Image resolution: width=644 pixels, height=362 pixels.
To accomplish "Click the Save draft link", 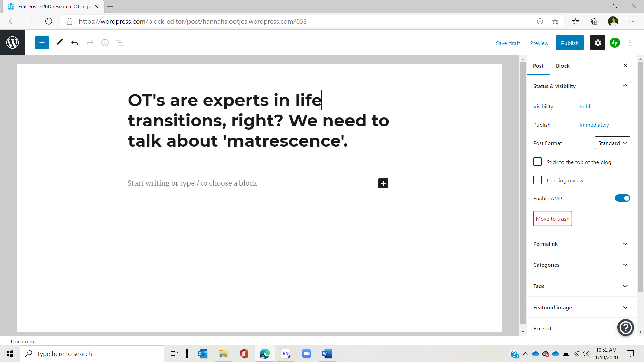I will (508, 43).
